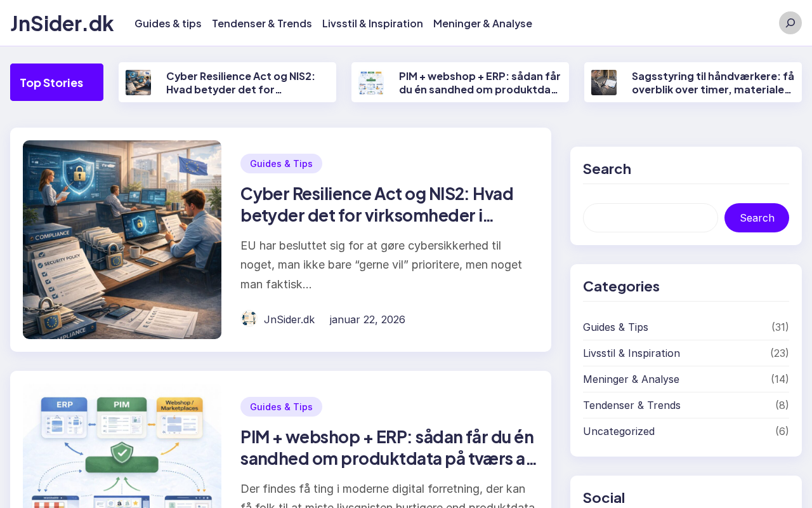Click the JnSider.dk author avatar
The width and height of the screenshot is (812, 508).
click(x=249, y=319)
